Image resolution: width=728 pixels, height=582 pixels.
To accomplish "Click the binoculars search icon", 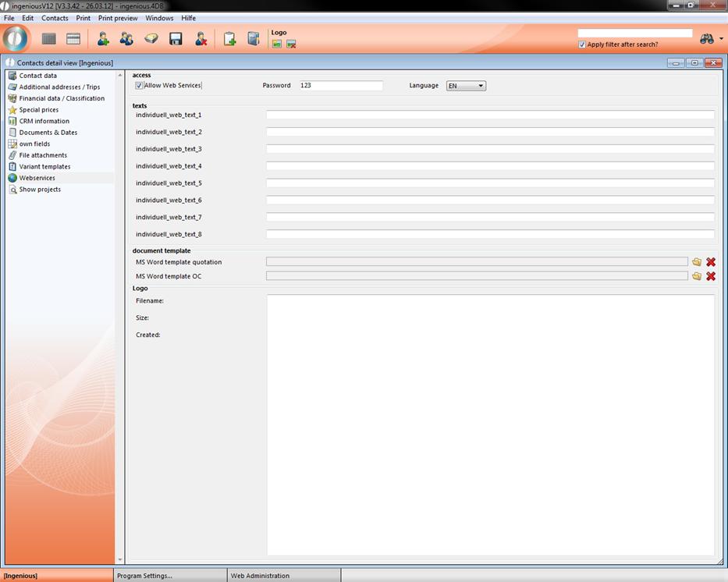I will coord(707,38).
